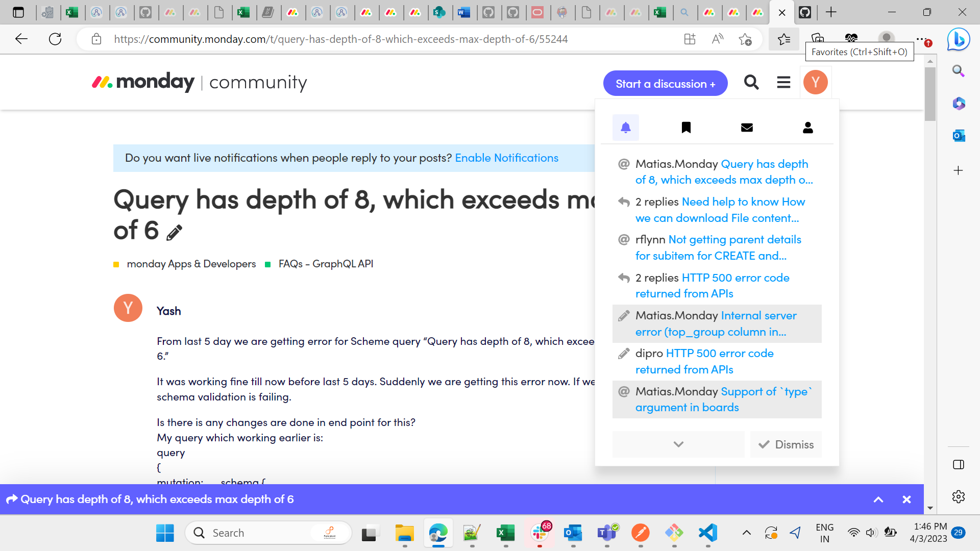Viewport: 980px width, 551px height.
Task: Open FAQs - GraphQL API category
Action: [x=326, y=264]
